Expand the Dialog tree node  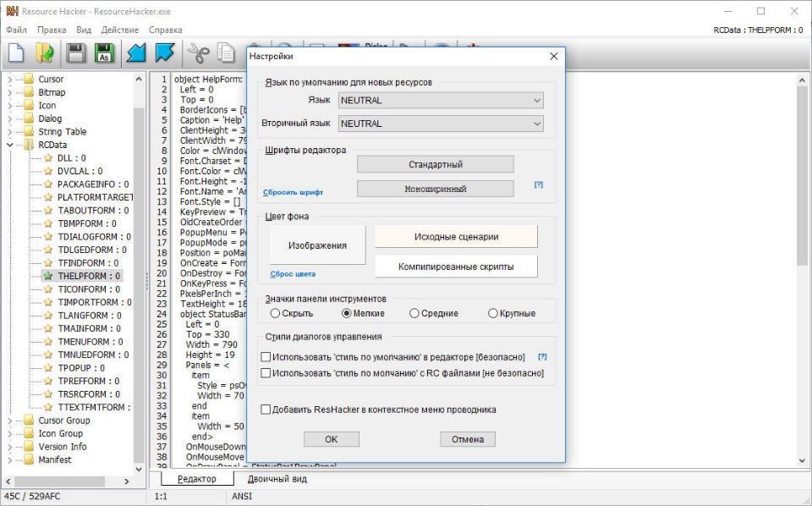pos(9,118)
